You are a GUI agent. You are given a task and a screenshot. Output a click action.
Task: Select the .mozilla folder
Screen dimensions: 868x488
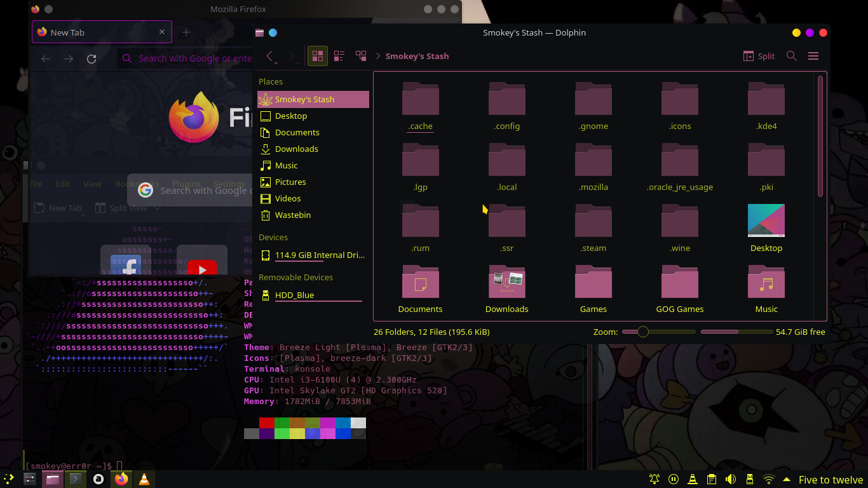593,168
